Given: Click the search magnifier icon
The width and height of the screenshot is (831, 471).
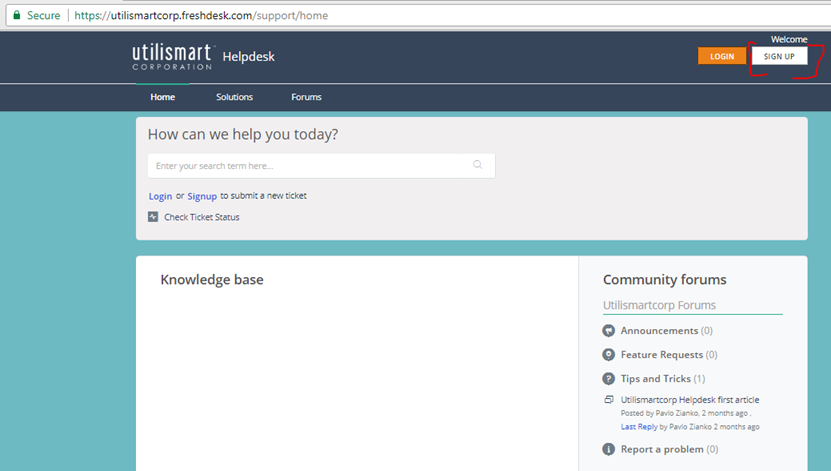Looking at the screenshot, I should [478, 165].
